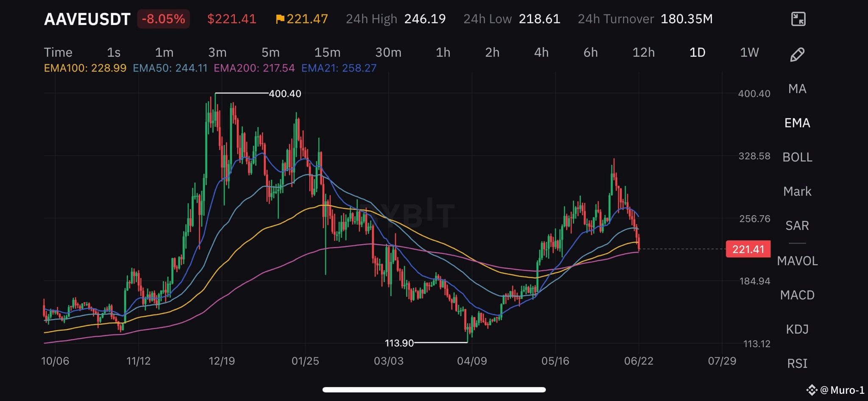
Task: Show the MACD sub-indicator
Action: point(797,295)
